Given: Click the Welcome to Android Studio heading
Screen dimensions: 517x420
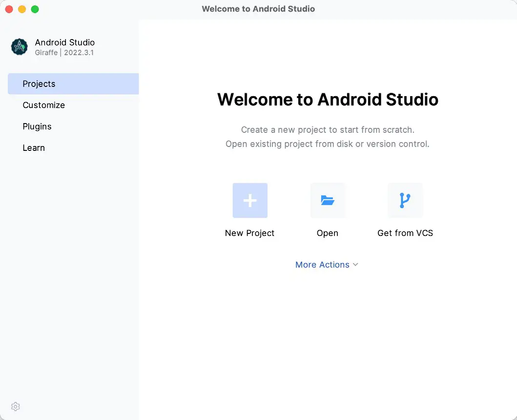Looking at the screenshot, I should coord(328,99).
